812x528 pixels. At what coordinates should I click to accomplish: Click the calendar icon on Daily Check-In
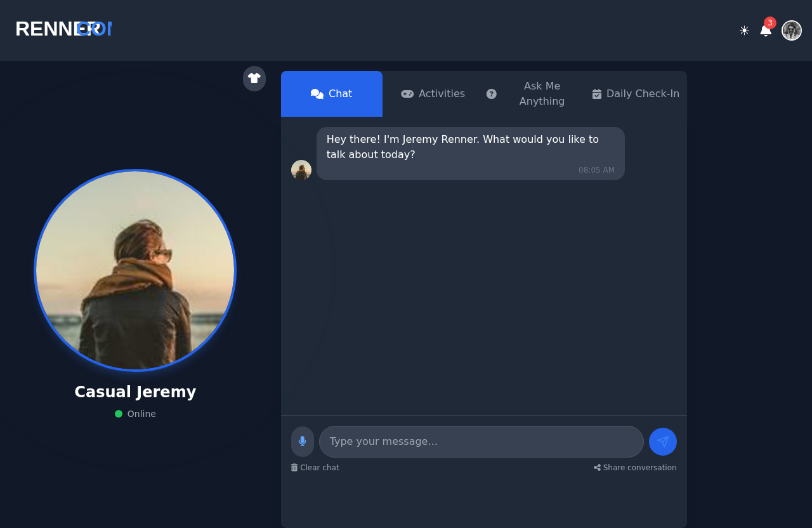point(596,93)
